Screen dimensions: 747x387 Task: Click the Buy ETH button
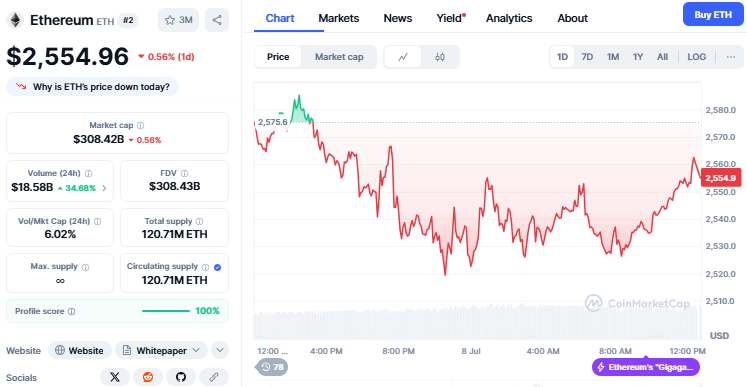713,14
